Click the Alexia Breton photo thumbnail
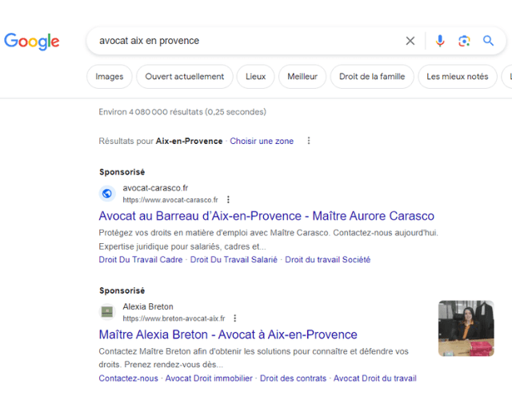Screen dimensions: 512x420 pyautogui.click(x=466, y=328)
